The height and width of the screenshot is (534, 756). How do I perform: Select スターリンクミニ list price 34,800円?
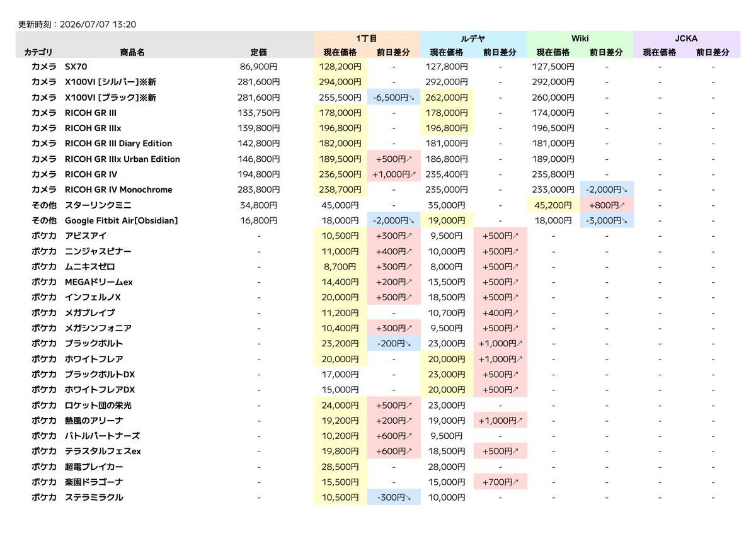[258, 205]
